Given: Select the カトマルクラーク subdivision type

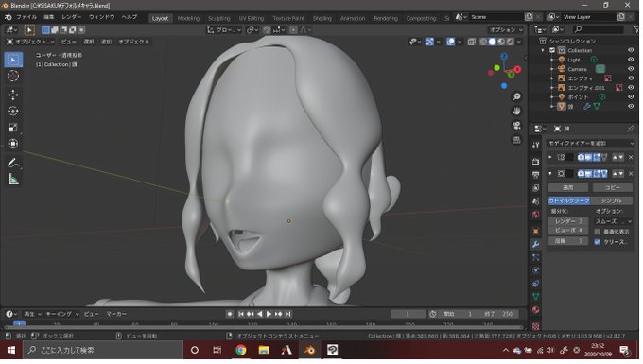Looking at the screenshot, I should click(569, 200).
